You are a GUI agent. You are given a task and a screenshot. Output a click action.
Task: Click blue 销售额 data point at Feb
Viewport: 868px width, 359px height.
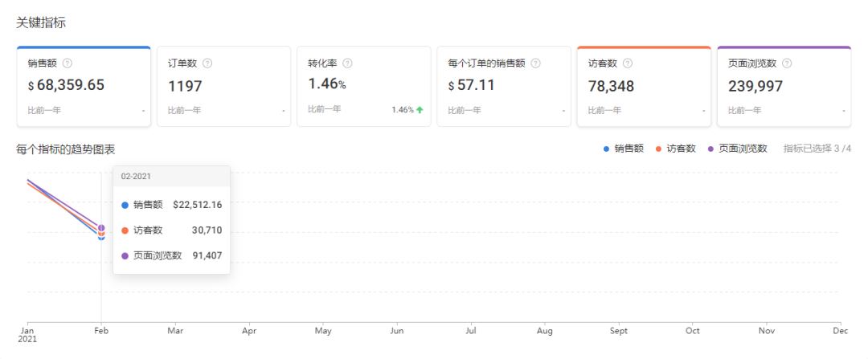[101, 238]
